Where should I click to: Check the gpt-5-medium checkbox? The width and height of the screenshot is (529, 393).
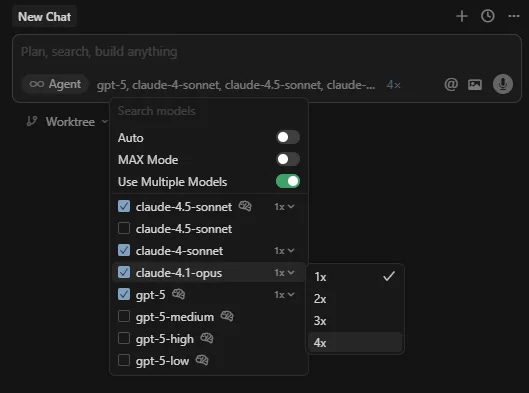(x=124, y=316)
